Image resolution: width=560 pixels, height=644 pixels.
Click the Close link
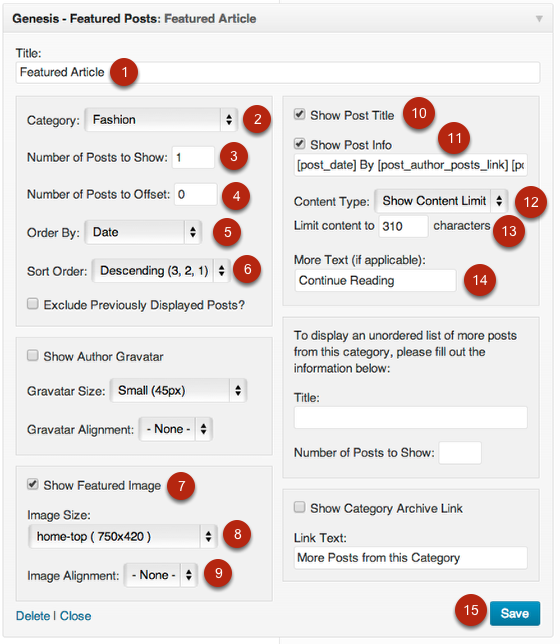pyautogui.click(x=76, y=616)
